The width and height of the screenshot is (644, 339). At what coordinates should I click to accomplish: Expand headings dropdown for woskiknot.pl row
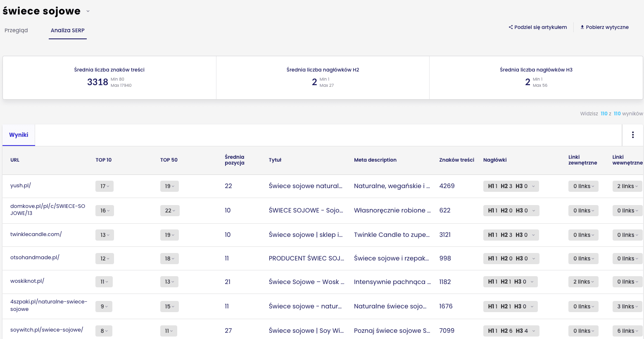click(x=511, y=282)
